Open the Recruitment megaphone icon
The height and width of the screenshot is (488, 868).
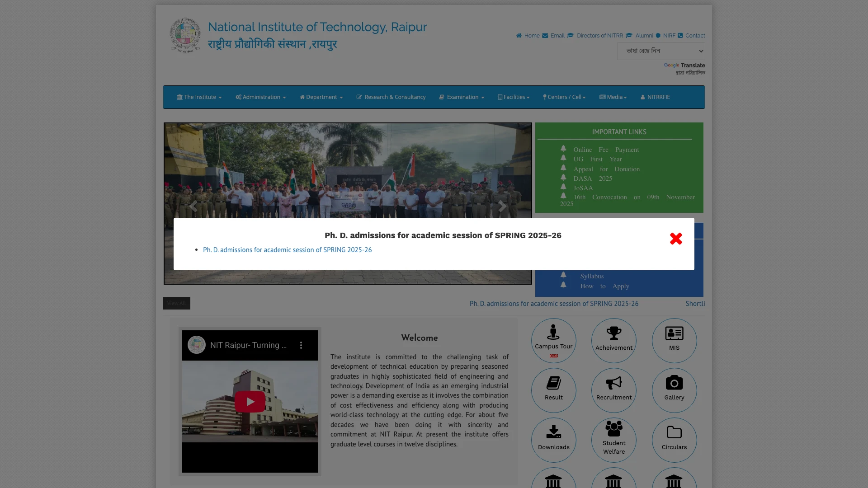click(x=613, y=390)
